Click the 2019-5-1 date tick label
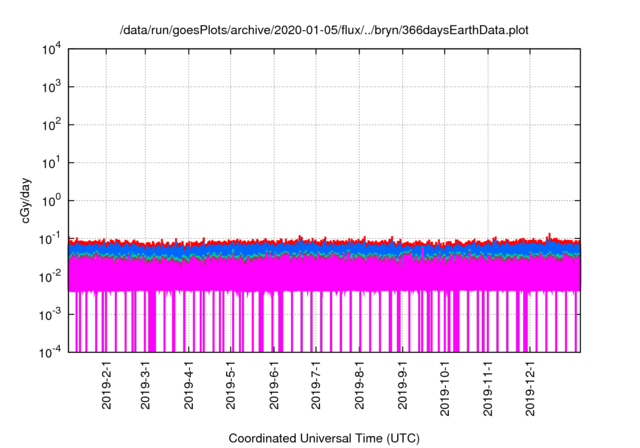This screenshot has width=640, height=448. pos(231,385)
